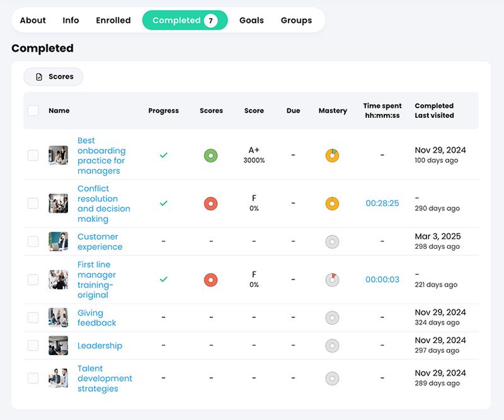Screen dimensions: 504x420
Task: Switch to the Goals tab
Action: point(251,20)
